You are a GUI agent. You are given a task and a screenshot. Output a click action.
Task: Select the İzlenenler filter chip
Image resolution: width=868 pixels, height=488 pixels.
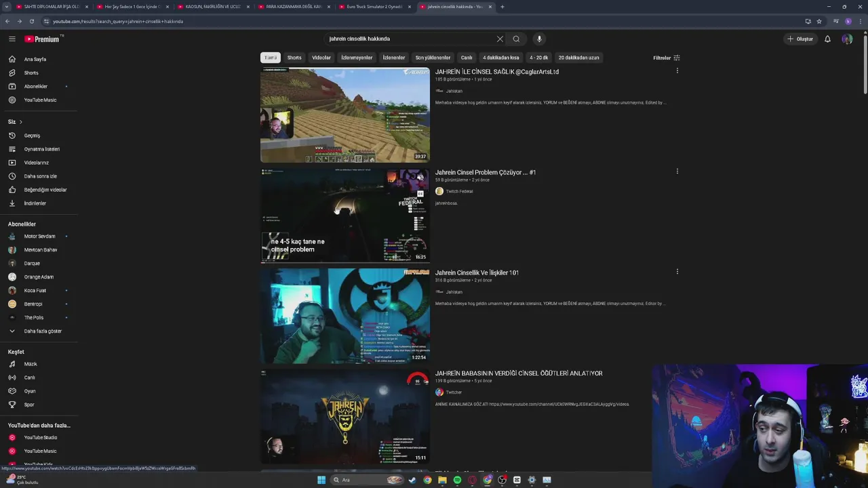coord(394,58)
